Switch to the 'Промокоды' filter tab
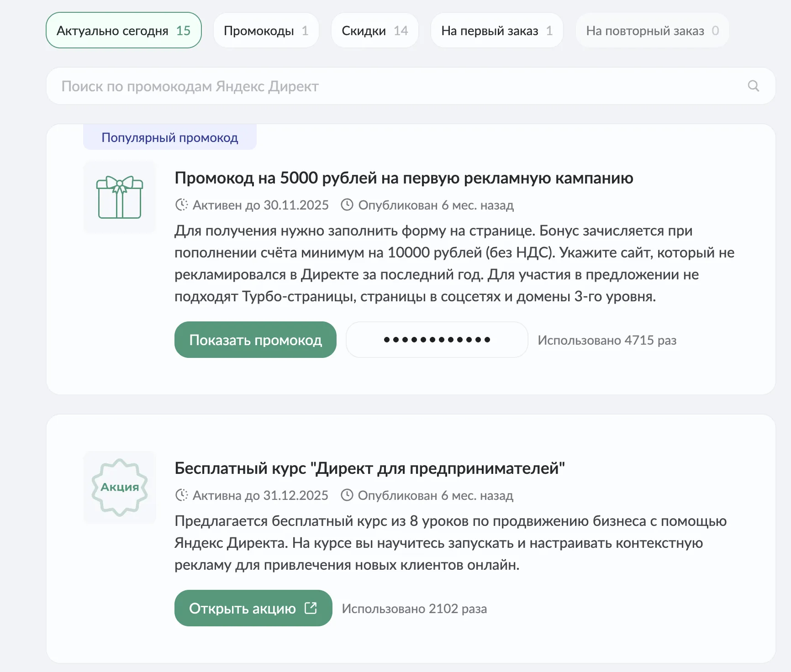Screen dimensions: 791x672 (x=266, y=30)
